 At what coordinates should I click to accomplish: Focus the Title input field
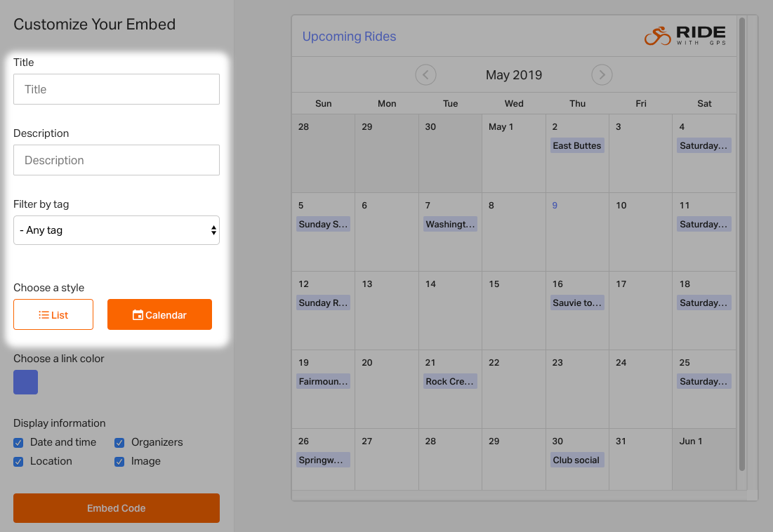point(117,89)
